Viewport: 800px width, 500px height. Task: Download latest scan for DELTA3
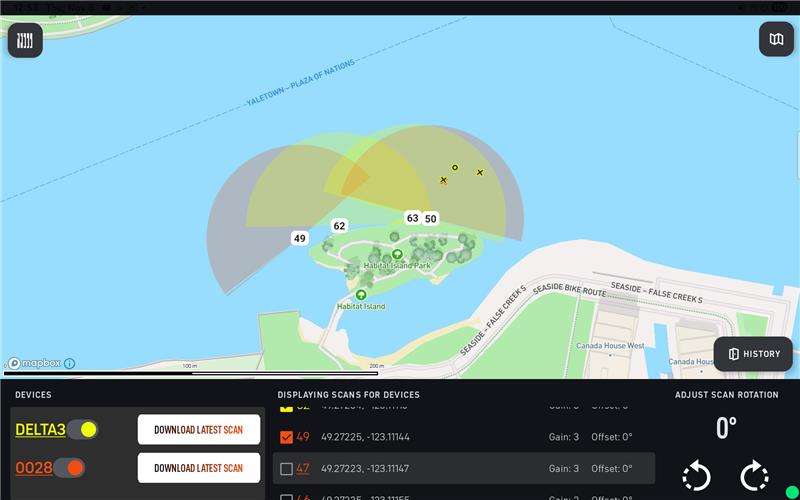click(x=198, y=430)
